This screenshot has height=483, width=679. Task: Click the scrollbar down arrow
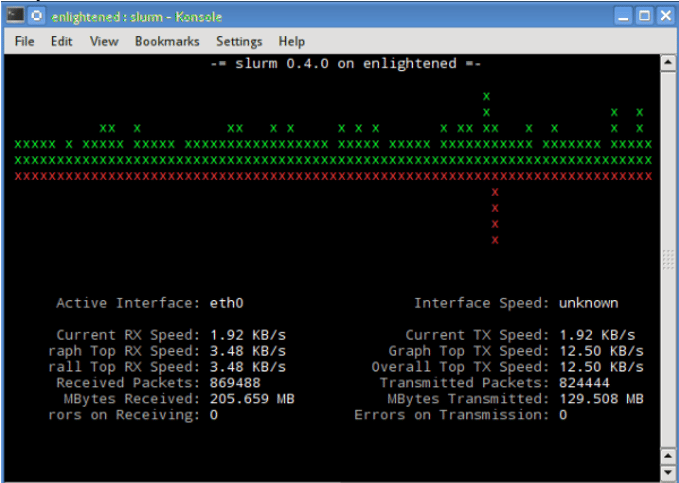point(668,470)
